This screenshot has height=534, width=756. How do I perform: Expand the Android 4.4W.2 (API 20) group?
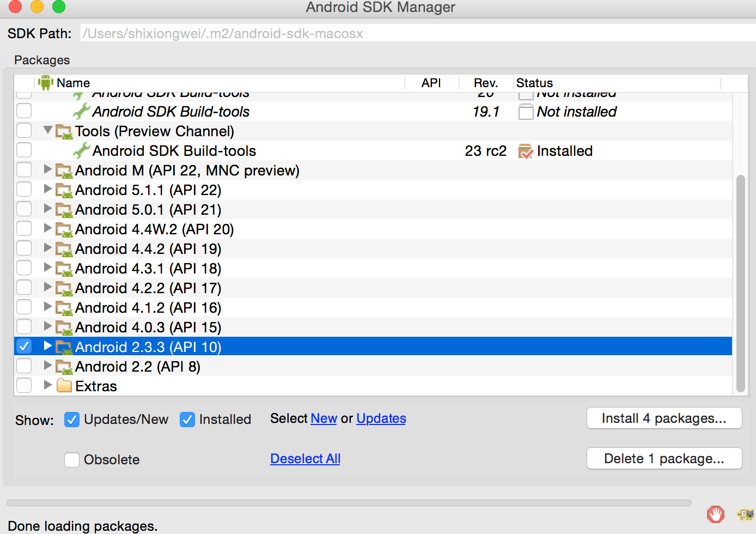(48, 228)
